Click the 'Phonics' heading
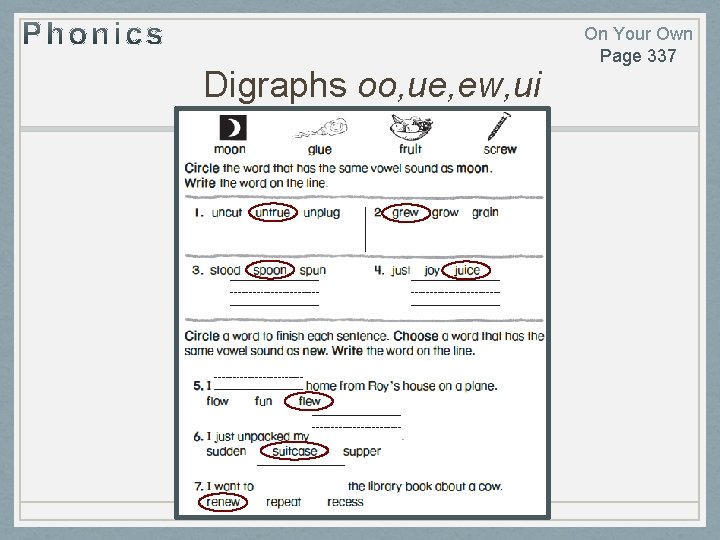 (x=93, y=34)
